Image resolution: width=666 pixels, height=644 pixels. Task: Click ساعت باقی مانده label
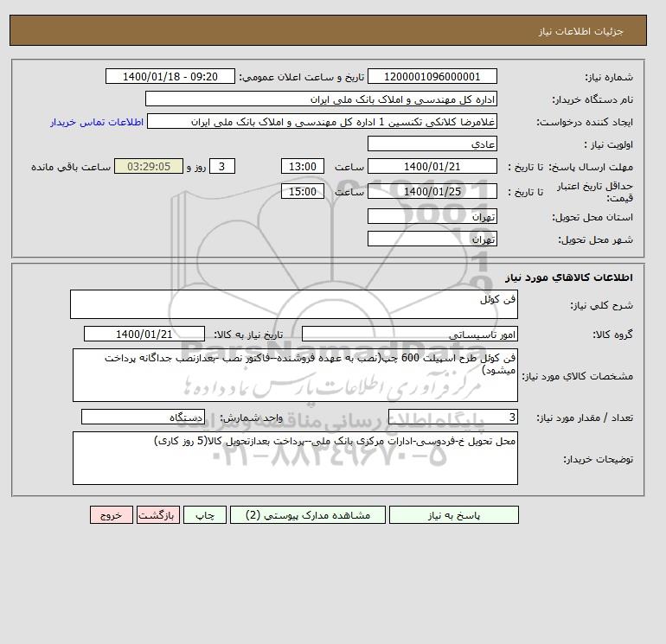point(71,167)
